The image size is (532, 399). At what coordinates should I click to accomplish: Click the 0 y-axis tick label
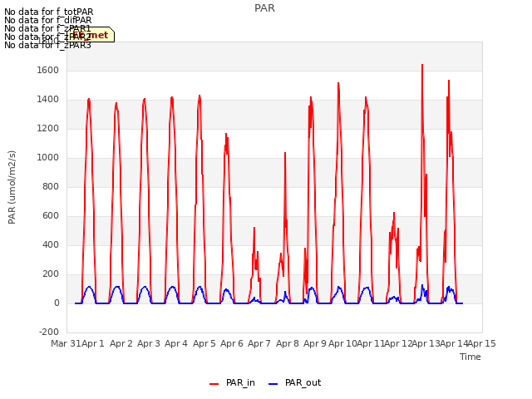[57, 303]
